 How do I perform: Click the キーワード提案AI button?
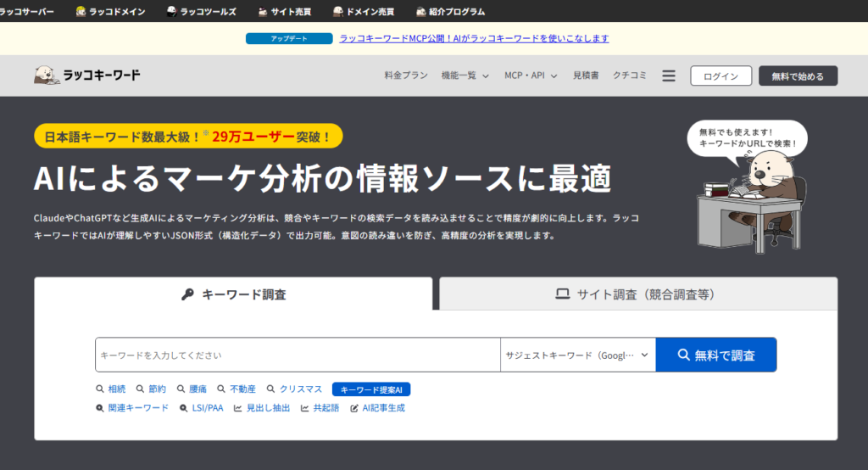[371, 389]
